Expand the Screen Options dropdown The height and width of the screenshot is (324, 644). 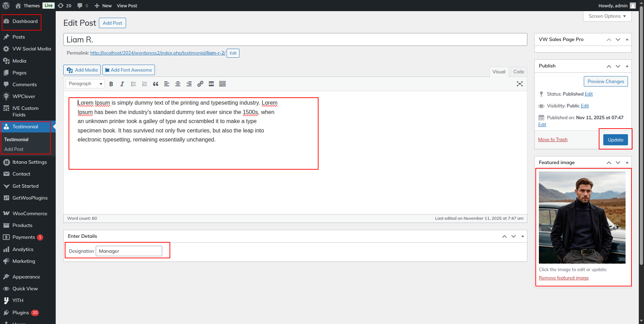coord(607,16)
